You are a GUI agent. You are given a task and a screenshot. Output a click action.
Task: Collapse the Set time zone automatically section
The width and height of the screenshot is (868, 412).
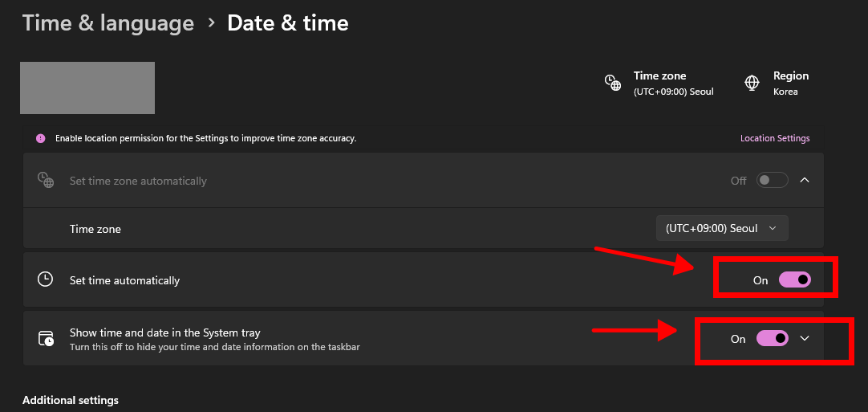805,181
